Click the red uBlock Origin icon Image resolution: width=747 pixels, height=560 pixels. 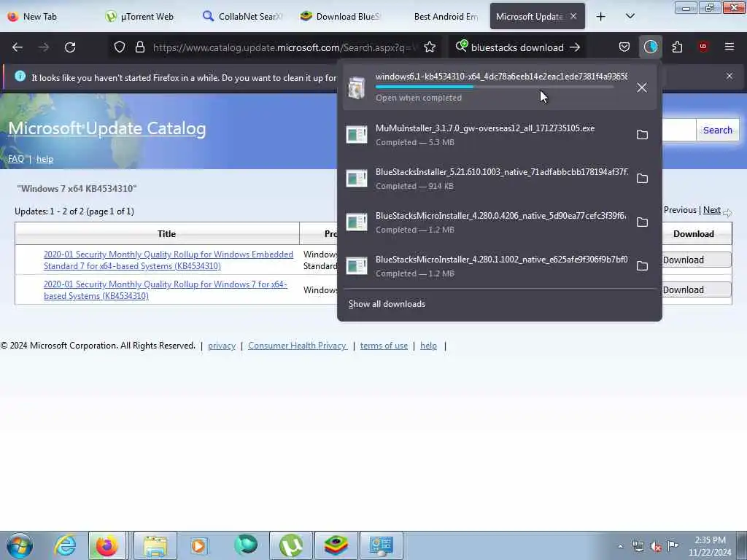pyautogui.click(x=703, y=47)
